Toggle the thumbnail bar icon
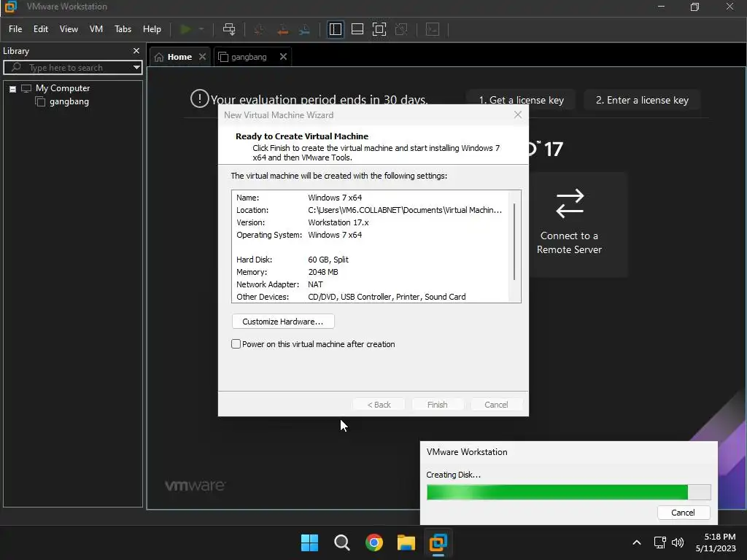The height and width of the screenshot is (560, 747). (x=357, y=29)
